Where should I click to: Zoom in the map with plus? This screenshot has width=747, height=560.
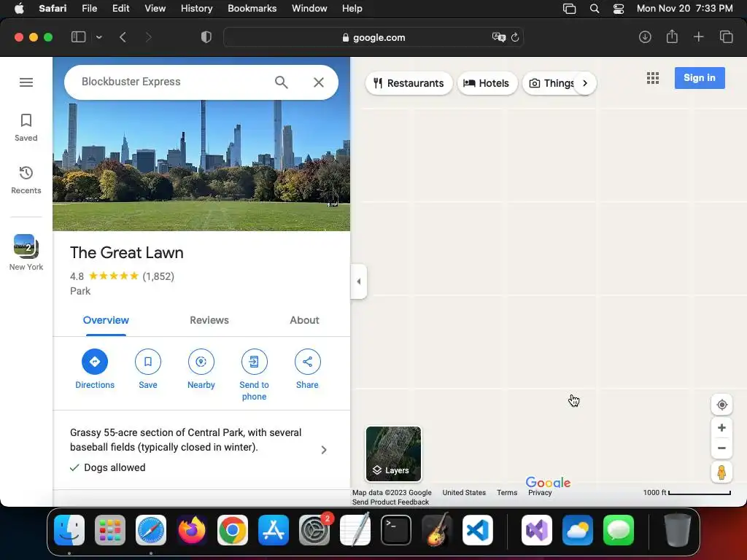[x=721, y=428]
